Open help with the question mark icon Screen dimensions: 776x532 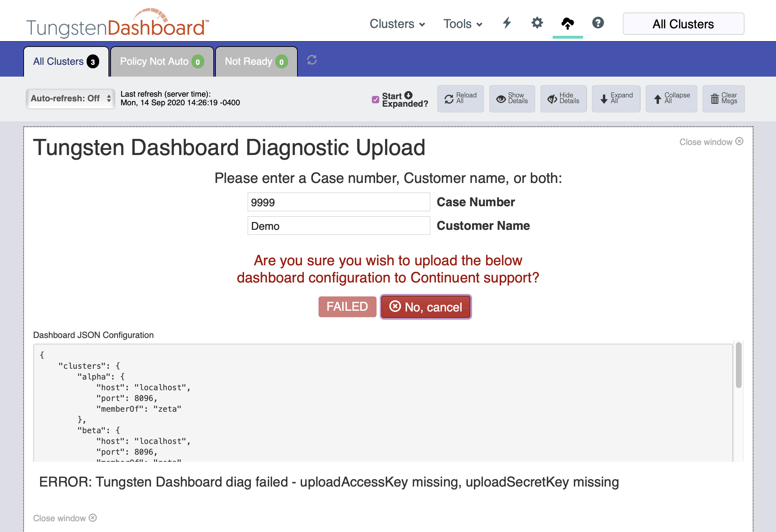[x=598, y=23]
